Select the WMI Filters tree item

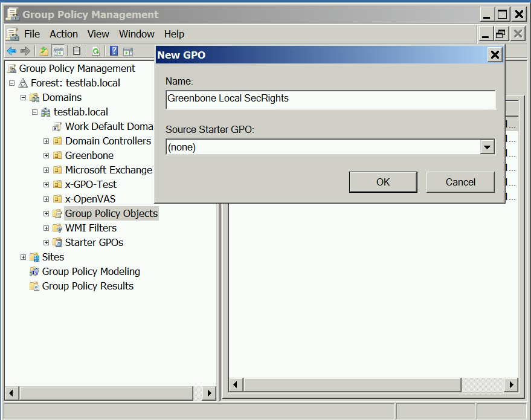pos(91,228)
